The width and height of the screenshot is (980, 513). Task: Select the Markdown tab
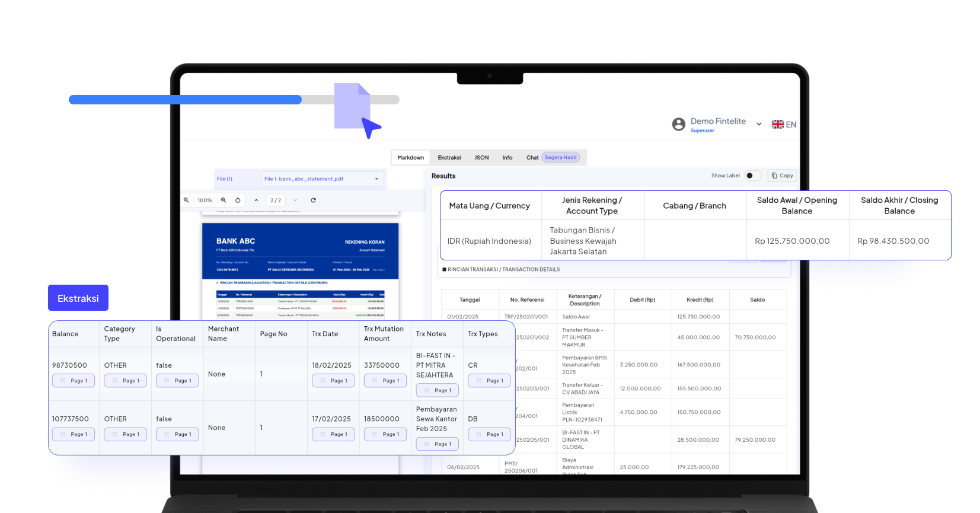[x=410, y=158]
